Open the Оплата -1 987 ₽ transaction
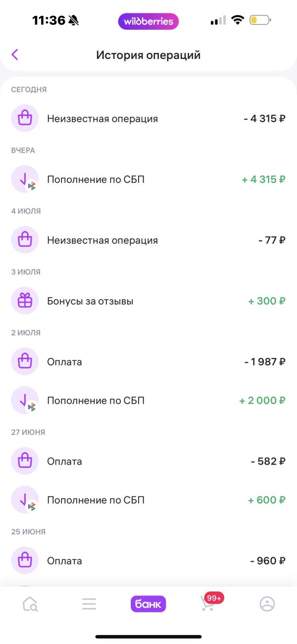This screenshot has height=644, width=297. coord(148,362)
